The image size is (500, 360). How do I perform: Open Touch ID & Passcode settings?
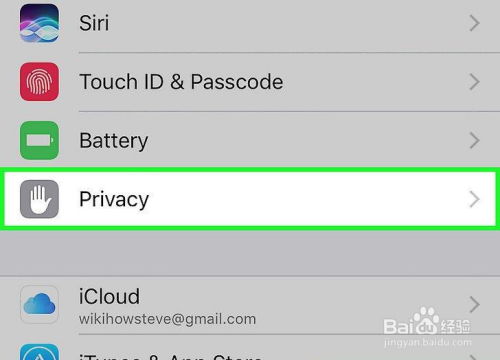[x=181, y=82]
